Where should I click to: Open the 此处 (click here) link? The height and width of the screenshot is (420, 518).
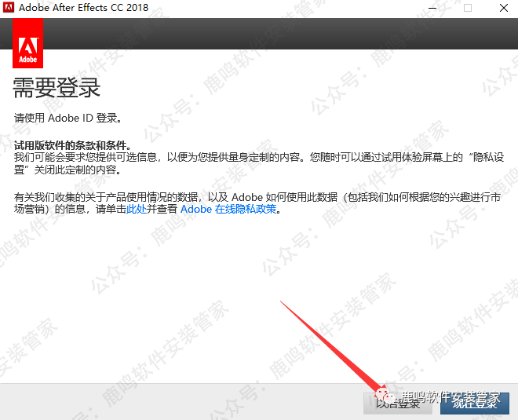137,209
